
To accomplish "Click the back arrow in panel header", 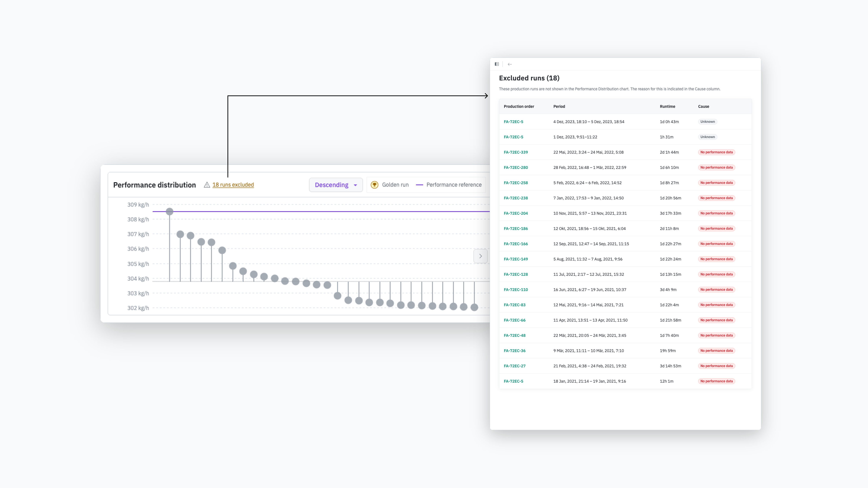I will pyautogui.click(x=510, y=64).
